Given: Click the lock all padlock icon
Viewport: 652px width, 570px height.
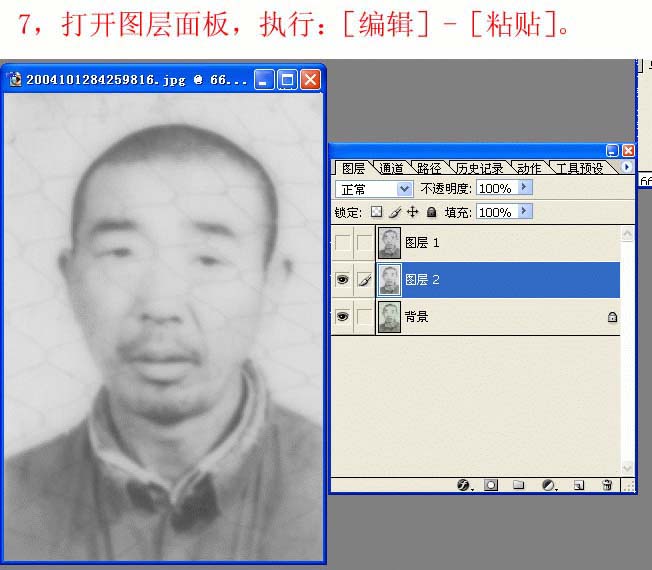Looking at the screenshot, I should [x=431, y=212].
